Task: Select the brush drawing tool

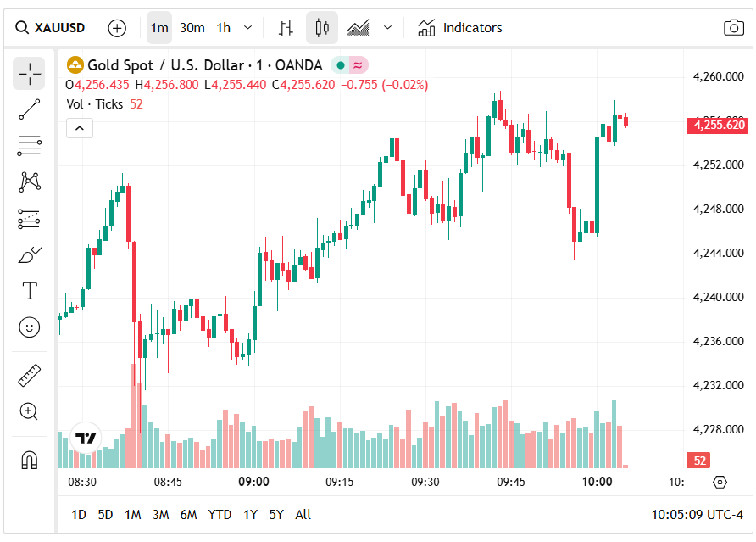Action: [x=29, y=255]
